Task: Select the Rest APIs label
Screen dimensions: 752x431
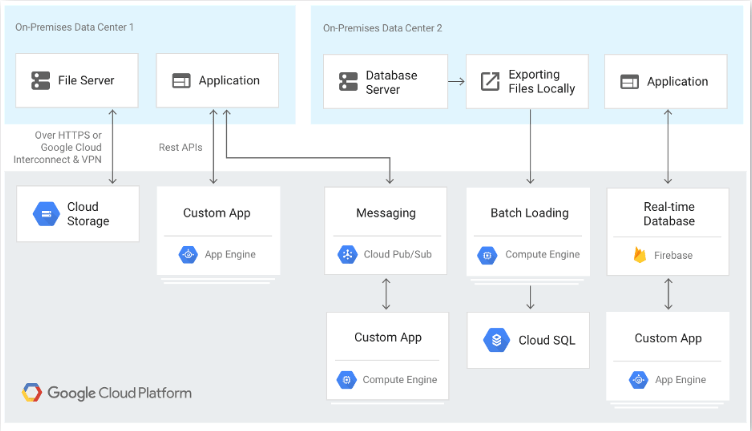Action: 180,148
